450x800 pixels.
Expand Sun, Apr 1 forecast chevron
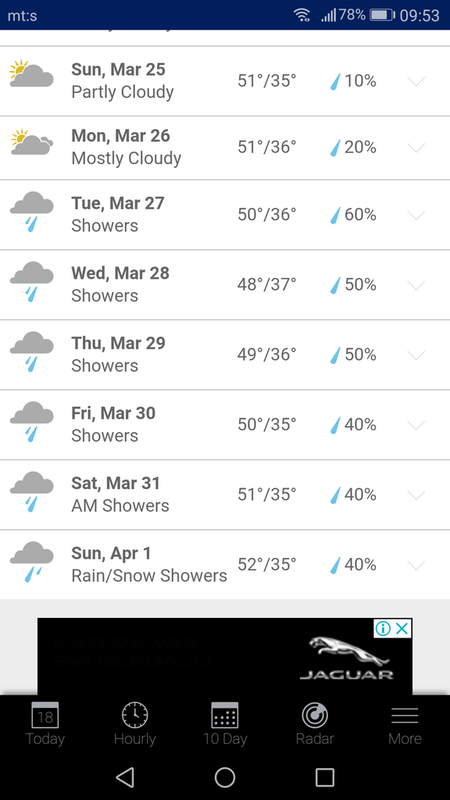(x=416, y=565)
